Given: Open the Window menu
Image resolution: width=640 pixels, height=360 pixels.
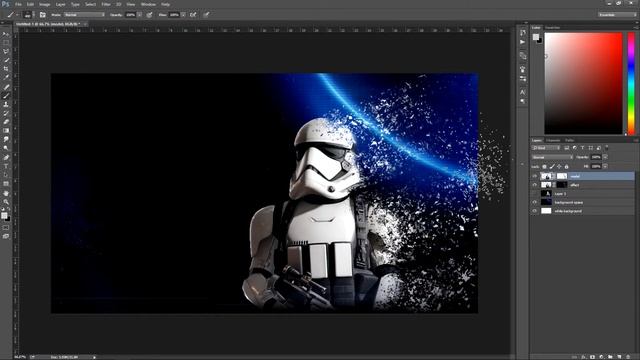Looking at the screenshot, I should (x=148, y=4).
